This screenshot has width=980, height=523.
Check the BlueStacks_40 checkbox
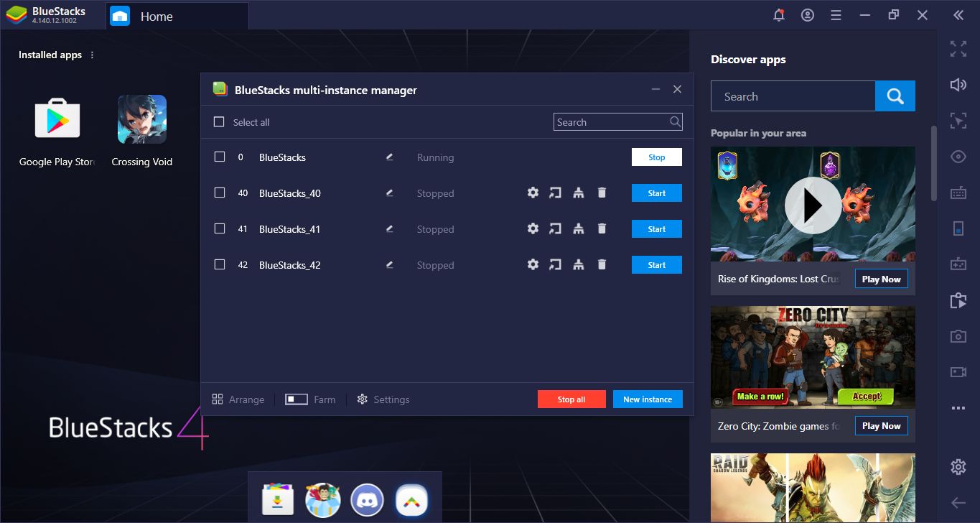pyautogui.click(x=220, y=193)
